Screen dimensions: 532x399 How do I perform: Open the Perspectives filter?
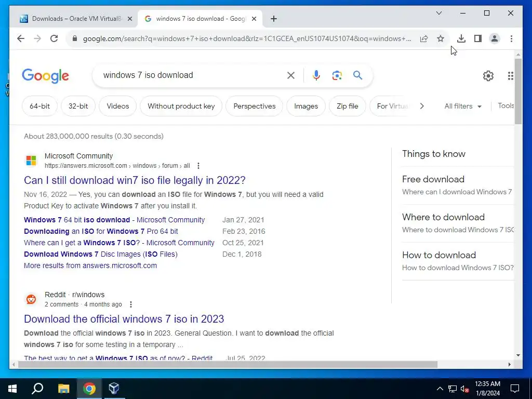coord(255,106)
